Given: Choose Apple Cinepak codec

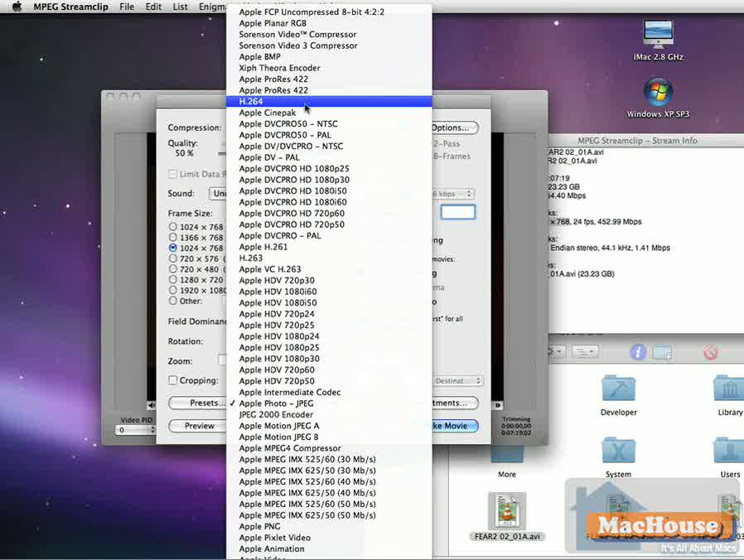Looking at the screenshot, I should coord(329,113).
